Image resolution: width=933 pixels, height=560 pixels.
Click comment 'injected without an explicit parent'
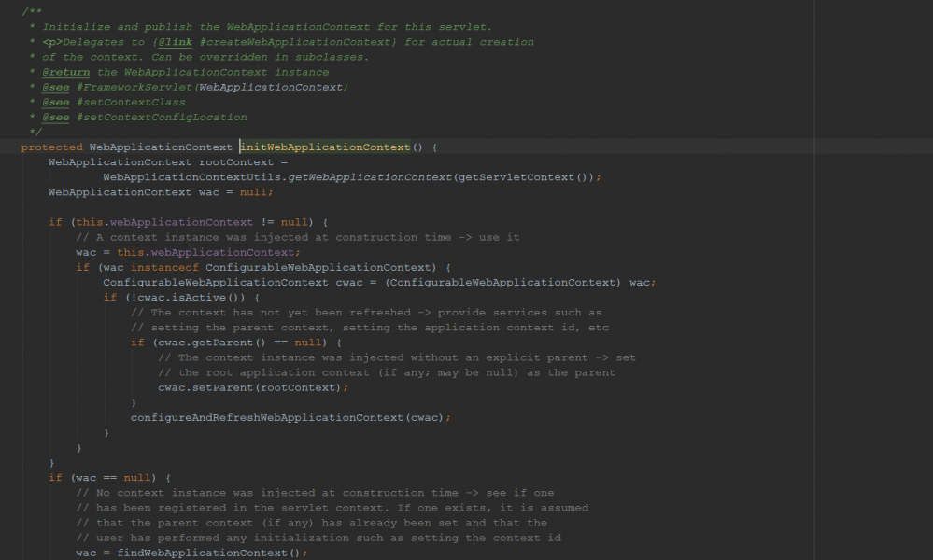pos(397,357)
